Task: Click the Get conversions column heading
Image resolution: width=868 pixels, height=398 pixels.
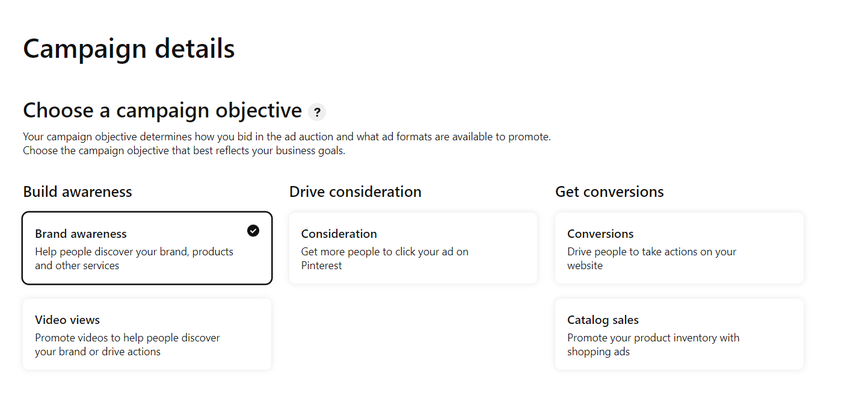Action: coord(609,192)
